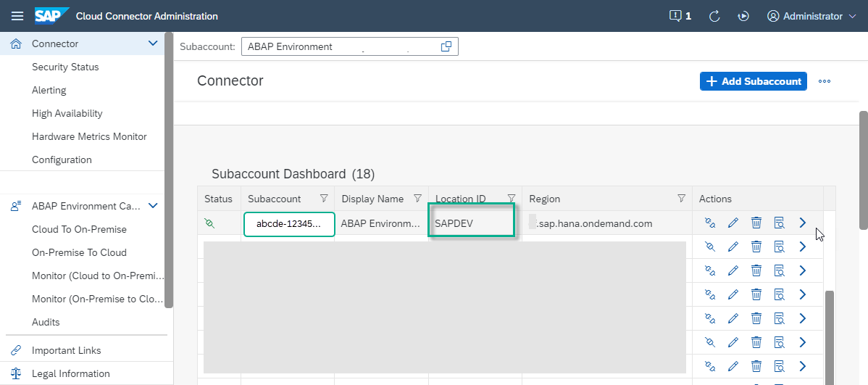
Task: Open Important Links
Action: (x=67, y=351)
